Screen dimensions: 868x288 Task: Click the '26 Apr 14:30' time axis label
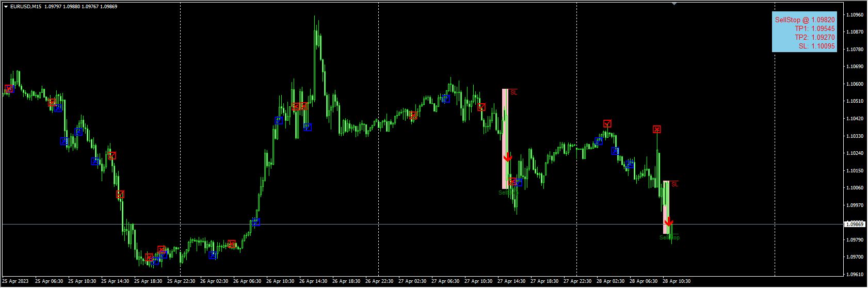[313, 281]
